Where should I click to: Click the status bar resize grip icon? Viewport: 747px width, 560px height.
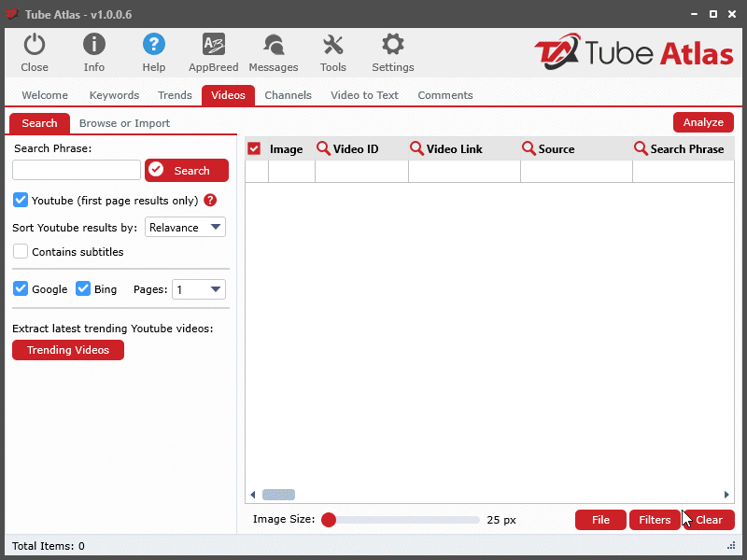[731, 546]
